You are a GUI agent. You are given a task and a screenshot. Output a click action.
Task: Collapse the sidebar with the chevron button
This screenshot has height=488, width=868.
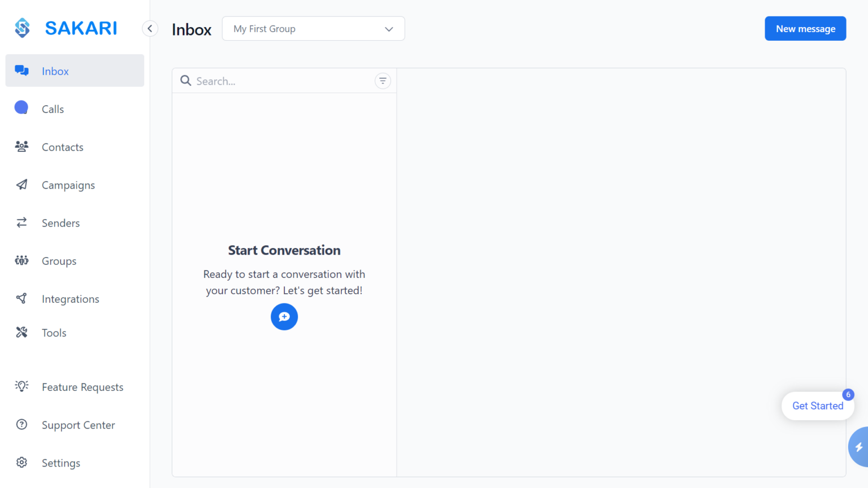tap(150, 29)
